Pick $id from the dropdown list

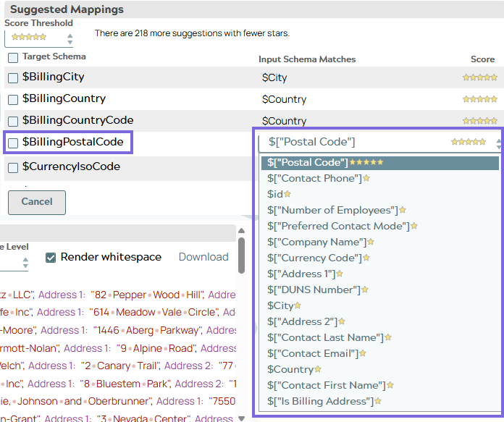[x=275, y=195]
